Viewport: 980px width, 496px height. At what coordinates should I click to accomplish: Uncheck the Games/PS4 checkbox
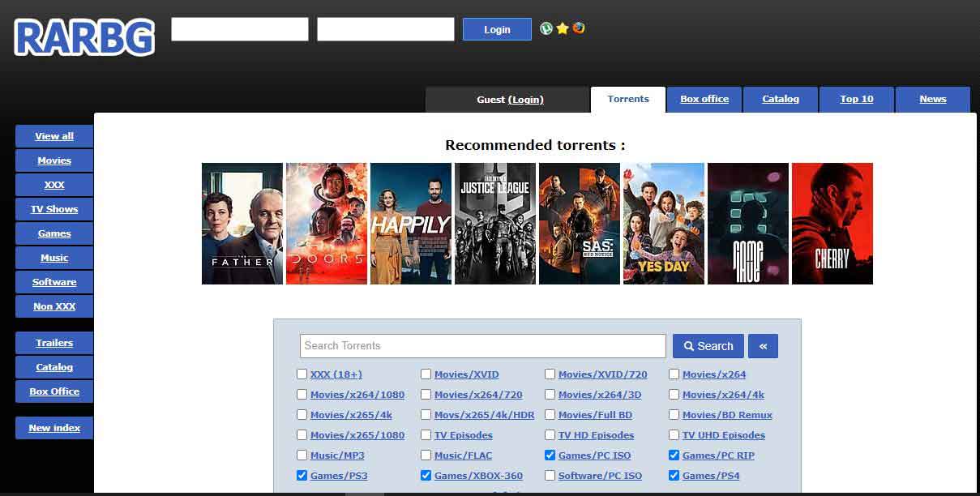click(674, 476)
